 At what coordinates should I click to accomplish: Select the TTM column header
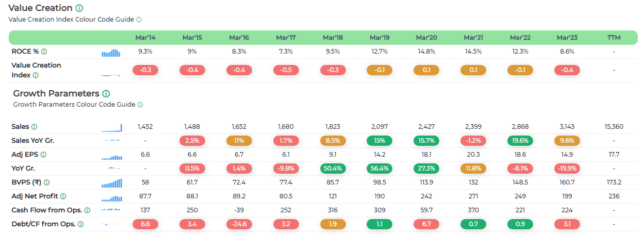pyautogui.click(x=614, y=38)
